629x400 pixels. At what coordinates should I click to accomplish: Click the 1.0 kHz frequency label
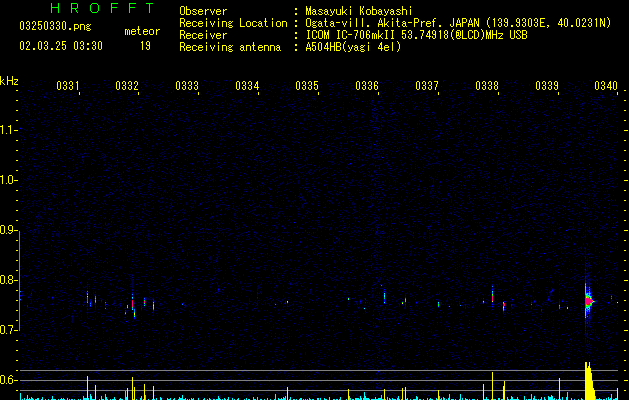click(8, 180)
